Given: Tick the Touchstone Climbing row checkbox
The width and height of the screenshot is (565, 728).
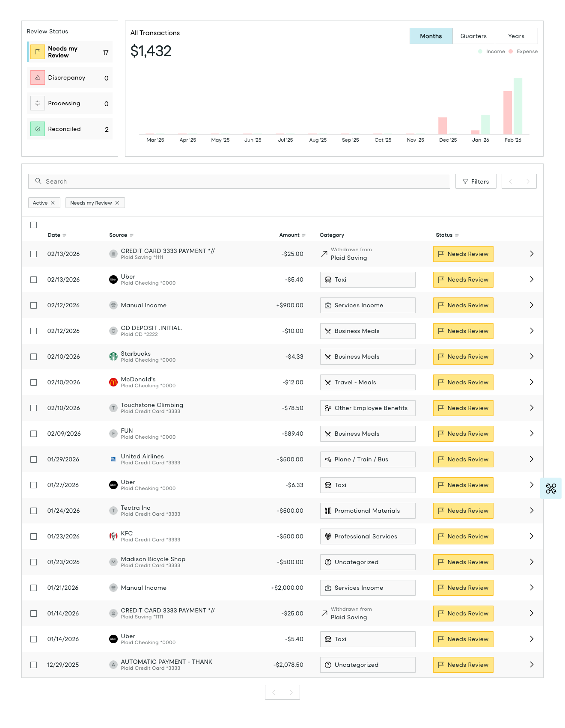Looking at the screenshot, I should [34, 408].
